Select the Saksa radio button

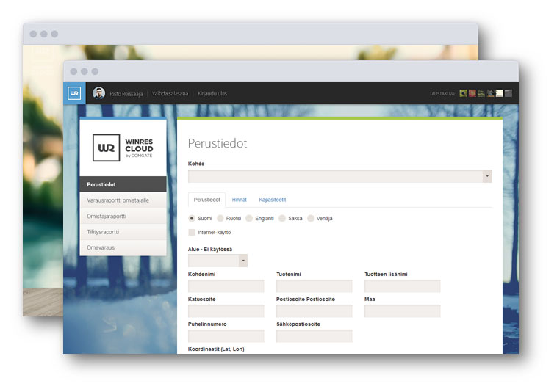pyautogui.click(x=282, y=218)
